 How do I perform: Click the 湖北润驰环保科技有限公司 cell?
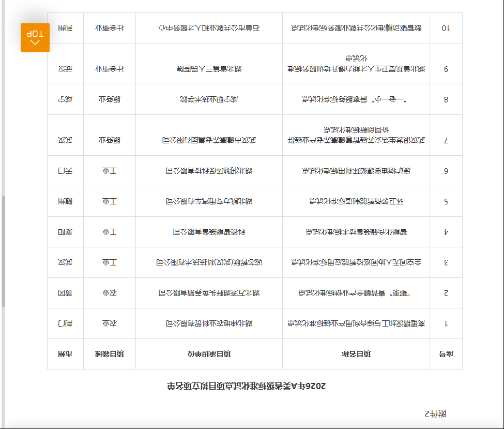tap(209, 171)
